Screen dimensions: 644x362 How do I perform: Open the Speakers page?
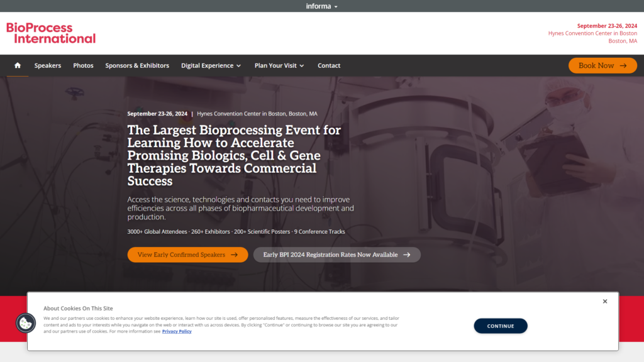pos(48,65)
